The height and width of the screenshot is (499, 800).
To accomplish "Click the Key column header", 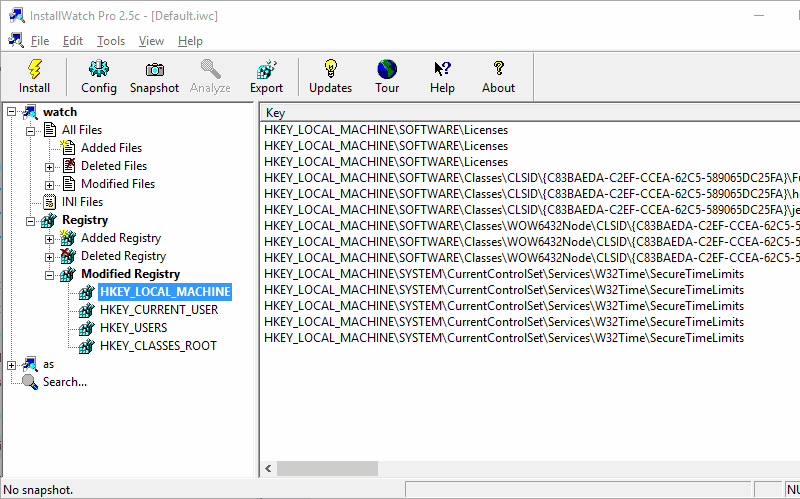I will [x=530, y=113].
